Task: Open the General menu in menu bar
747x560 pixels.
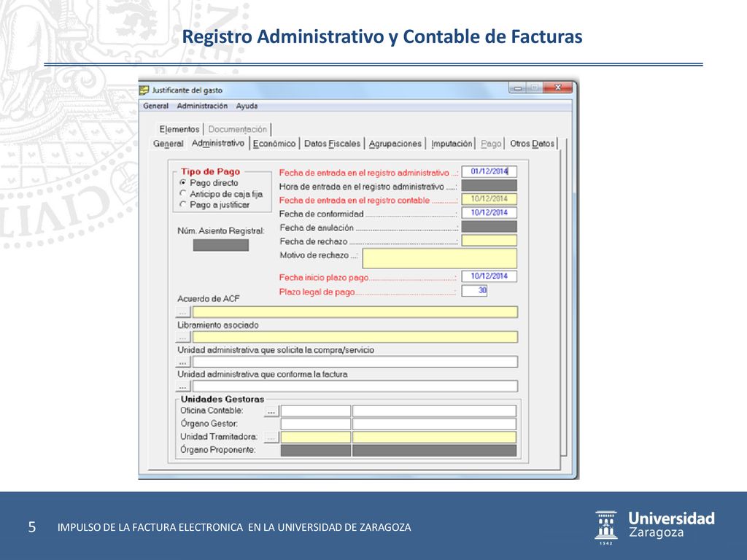Action: pos(156,106)
